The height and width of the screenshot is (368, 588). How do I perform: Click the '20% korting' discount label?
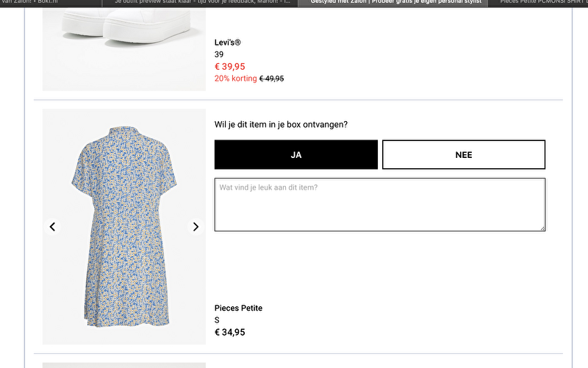[x=235, y=79]
